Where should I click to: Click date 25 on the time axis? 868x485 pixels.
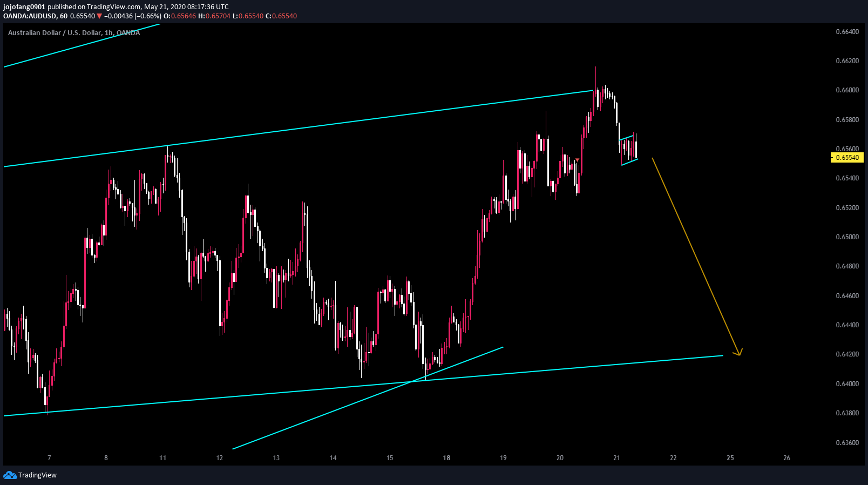tap(730, 458)
